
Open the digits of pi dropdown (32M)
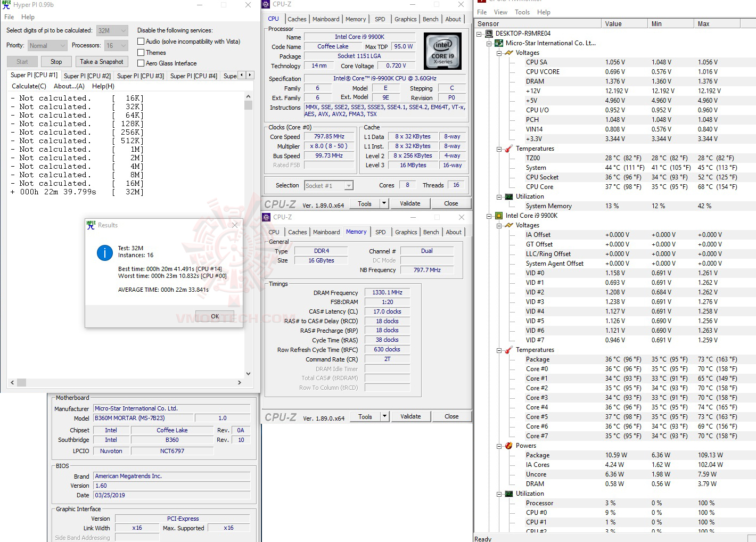pyautogui.click(x=112, y=31)
